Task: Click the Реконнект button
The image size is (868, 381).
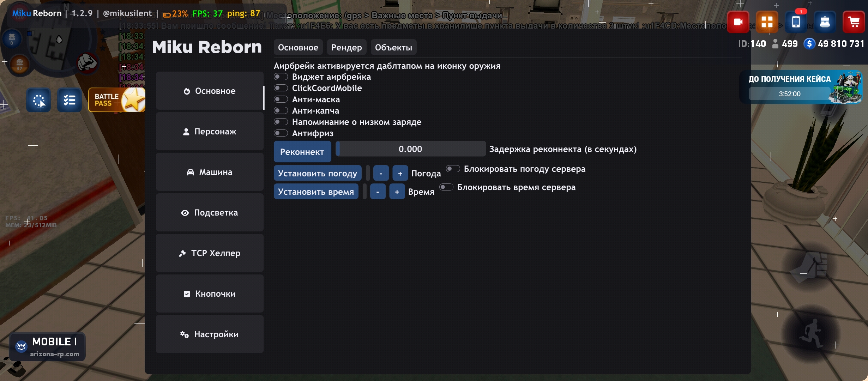Action: tap(302, 152)
